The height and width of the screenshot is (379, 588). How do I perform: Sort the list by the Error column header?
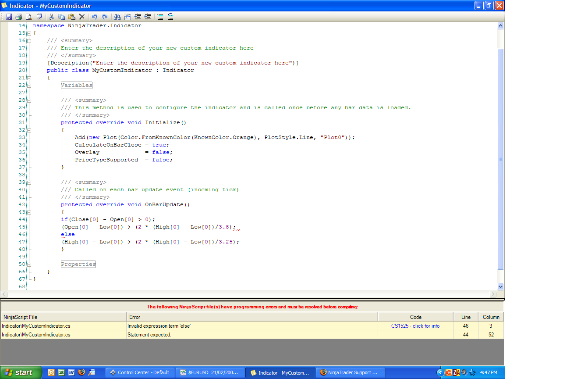252,317
